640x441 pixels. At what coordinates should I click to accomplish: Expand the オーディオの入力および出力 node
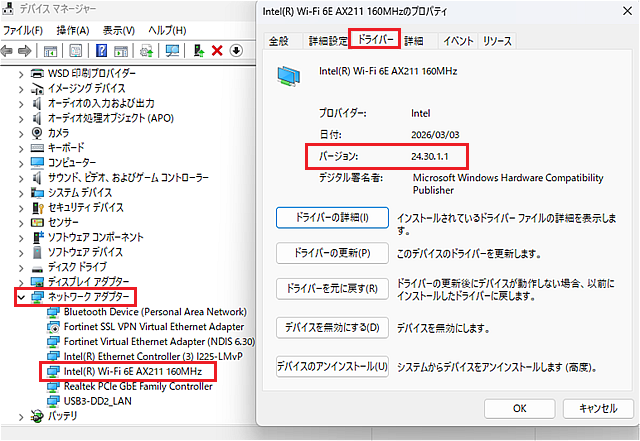[21, 104]
